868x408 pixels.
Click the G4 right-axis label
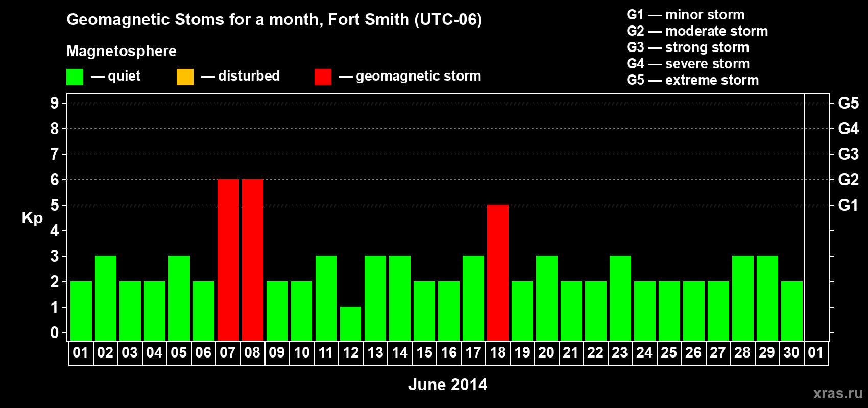[848, 129]
